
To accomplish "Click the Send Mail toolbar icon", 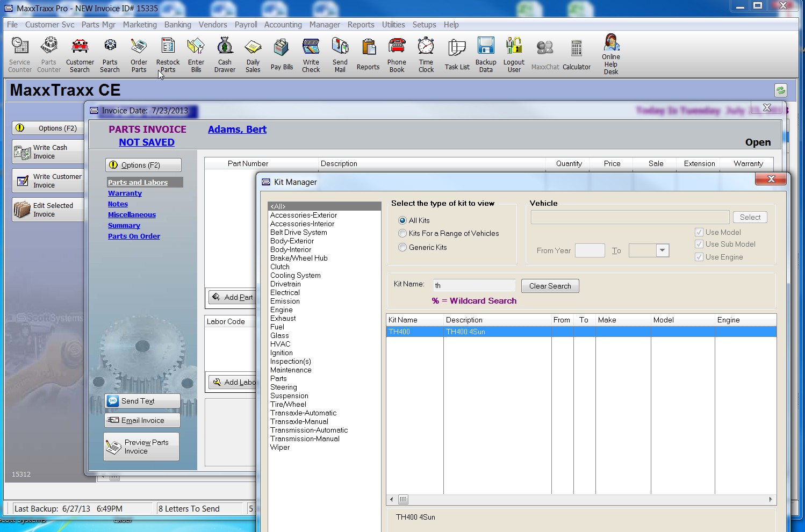I will (340, 55).
